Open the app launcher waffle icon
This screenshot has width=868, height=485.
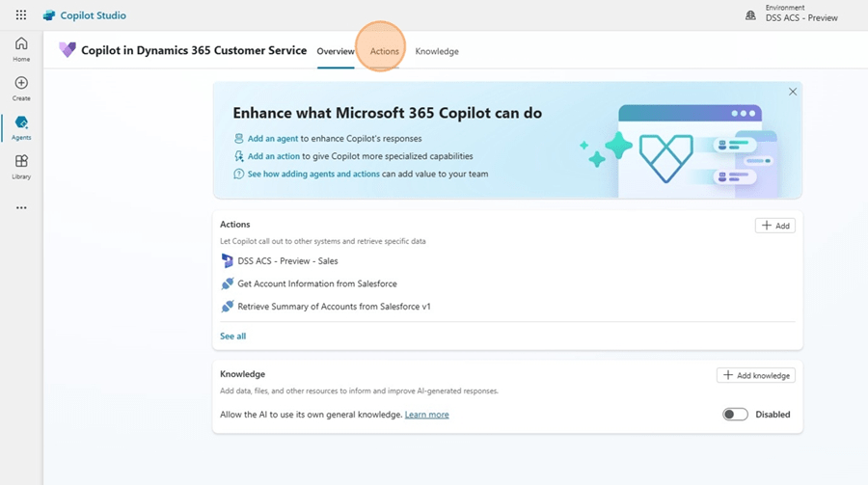tap(20, 15)
